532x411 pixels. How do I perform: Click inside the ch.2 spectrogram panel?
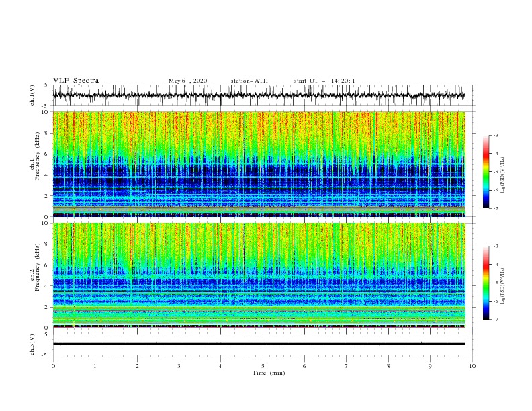coord(259,275)
